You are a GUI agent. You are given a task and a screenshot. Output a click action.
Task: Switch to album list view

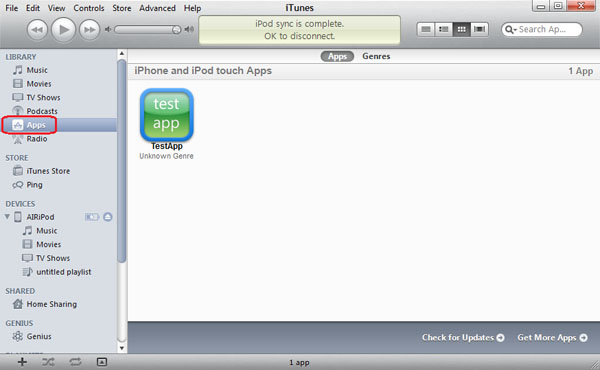pos(443,29)
